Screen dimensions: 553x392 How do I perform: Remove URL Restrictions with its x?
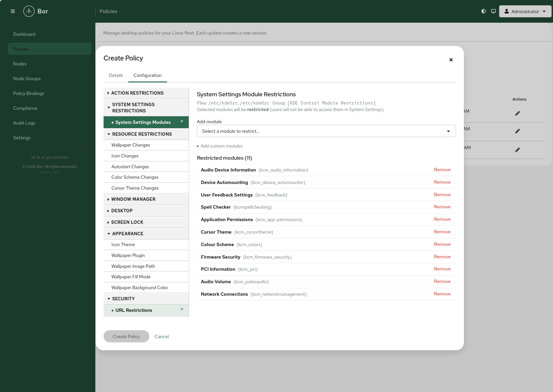pyautogui.click(x=182, y=309)
